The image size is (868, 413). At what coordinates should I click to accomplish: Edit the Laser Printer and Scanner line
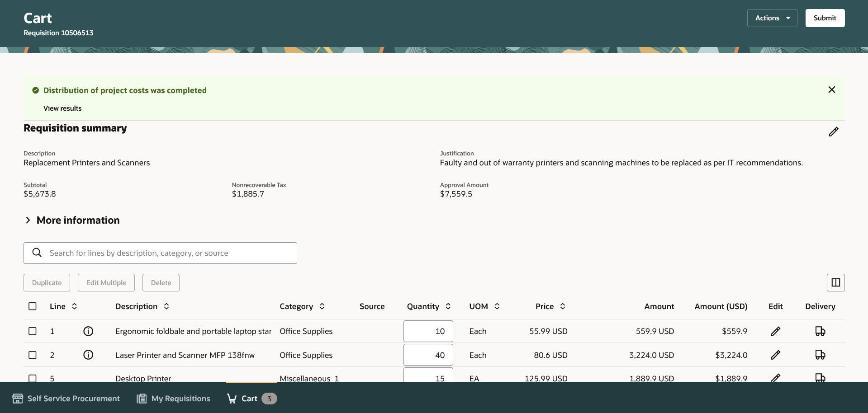pos(775,355)
